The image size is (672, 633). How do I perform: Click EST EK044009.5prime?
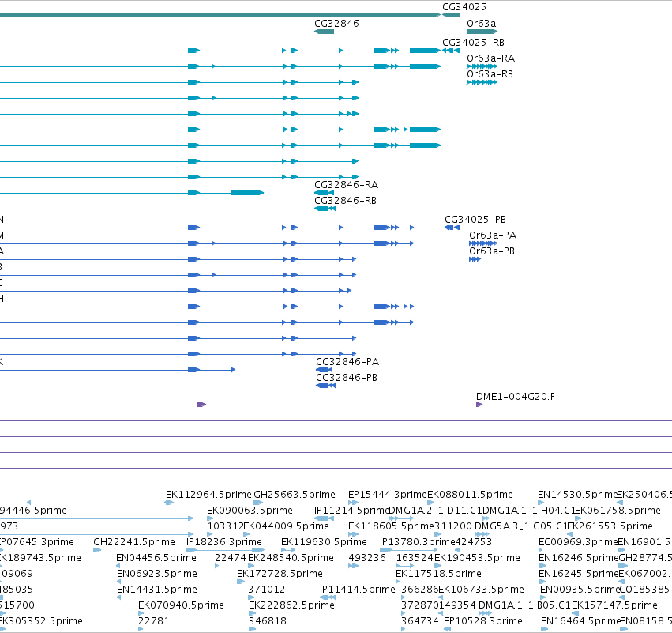point(287,526)
